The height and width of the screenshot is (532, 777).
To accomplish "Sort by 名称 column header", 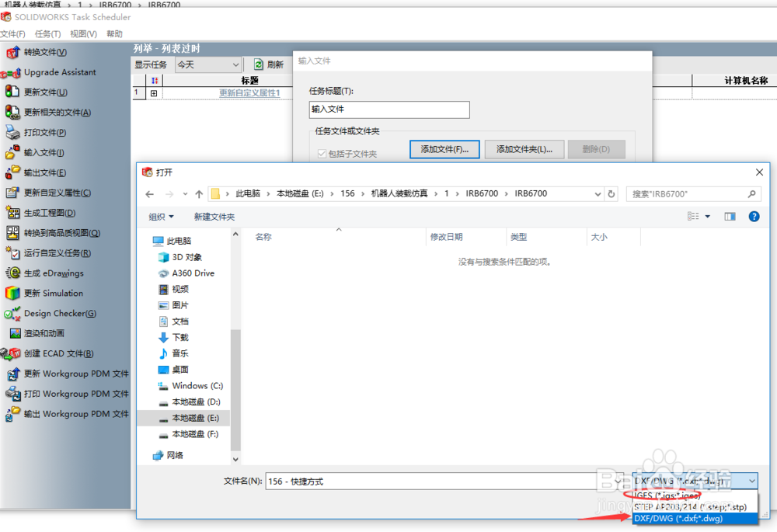I will coord(263,238).
